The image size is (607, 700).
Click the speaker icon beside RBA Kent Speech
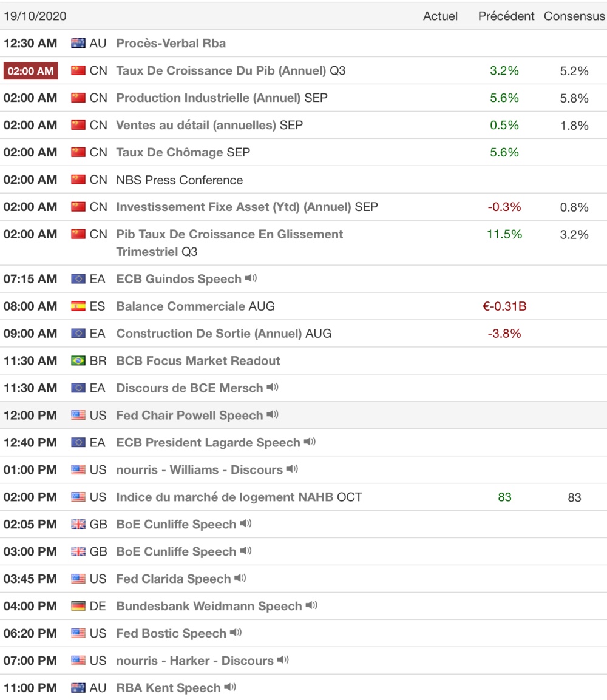230,687
